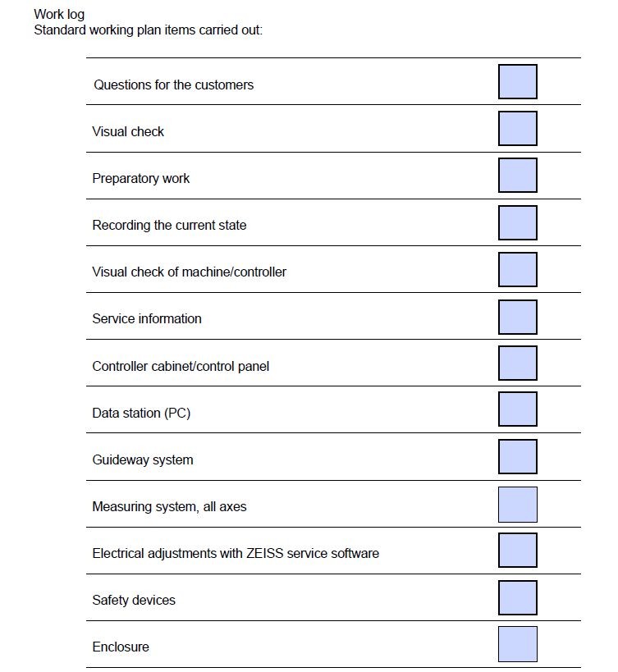Check the 'Guideway system' box
Viewport: 618px width, 672px height.
coord(517,457)
